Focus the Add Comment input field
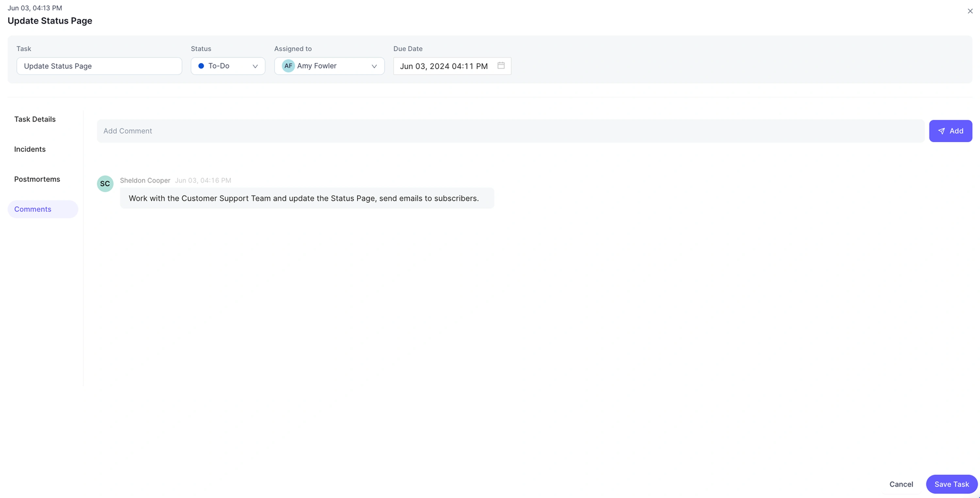This screenshot has height=498, width=980. point(510,131)
